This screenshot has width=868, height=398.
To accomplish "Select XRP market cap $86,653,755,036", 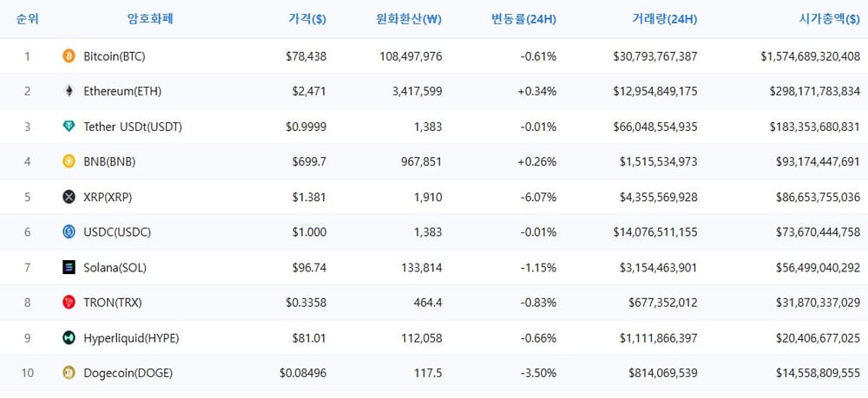I will click(819, 198).
